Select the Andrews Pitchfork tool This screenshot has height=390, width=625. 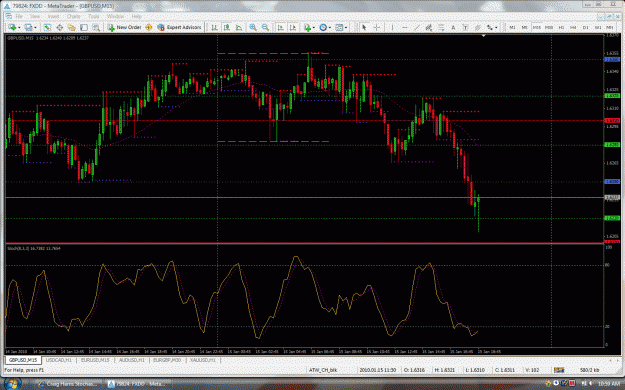pyautogui.click(x=478, y=28)
